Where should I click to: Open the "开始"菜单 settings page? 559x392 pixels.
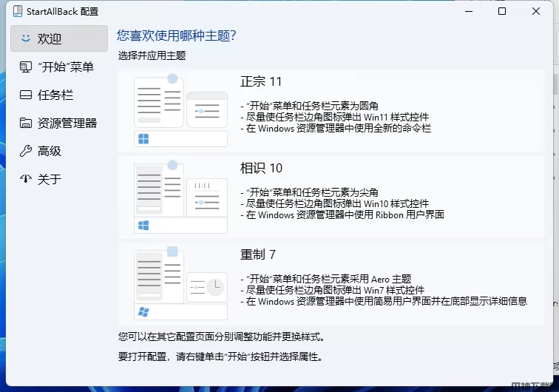click(59, 67)
